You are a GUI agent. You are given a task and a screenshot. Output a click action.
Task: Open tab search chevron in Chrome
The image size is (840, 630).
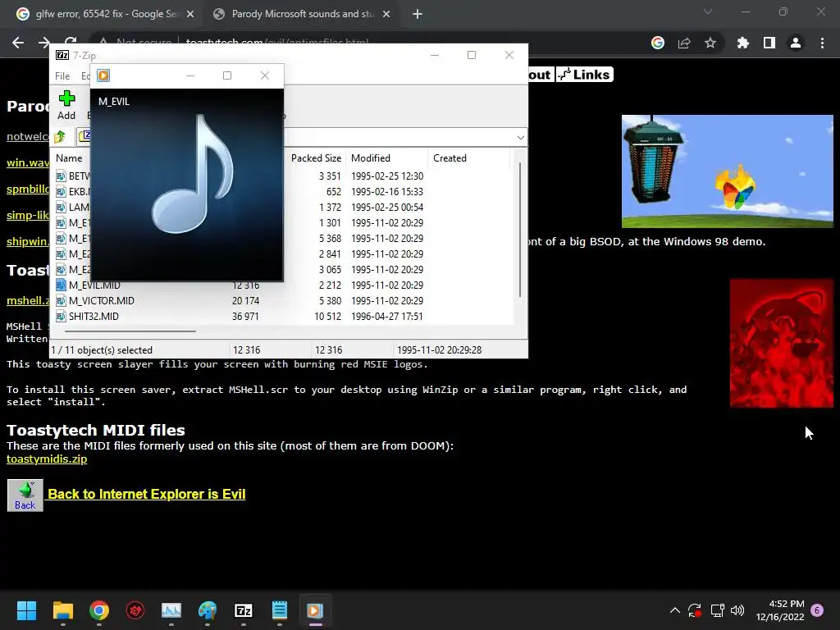pos(708,11)
